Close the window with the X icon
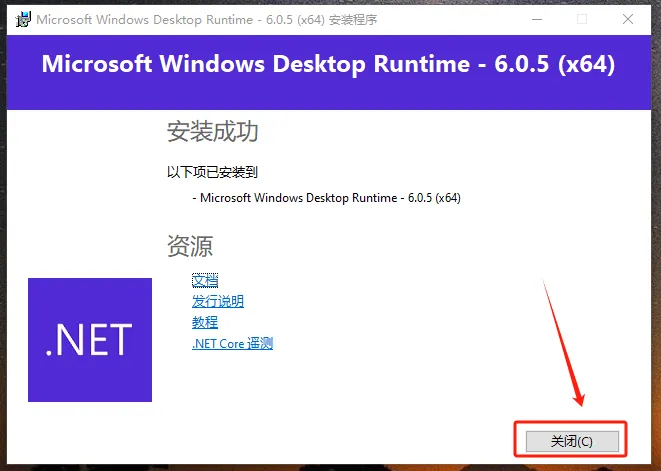Image resolution: width=661 pixels, height=471 pixels. pos(628,19)
